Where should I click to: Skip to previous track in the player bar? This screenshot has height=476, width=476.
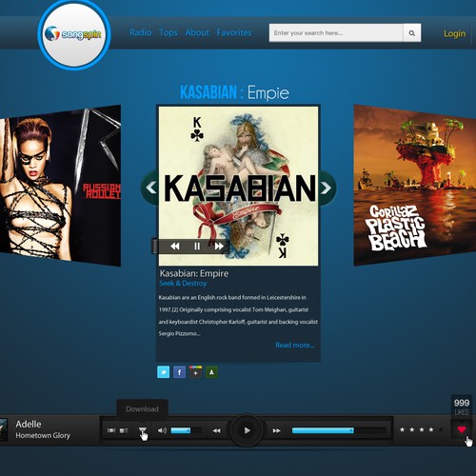point(216,431)
